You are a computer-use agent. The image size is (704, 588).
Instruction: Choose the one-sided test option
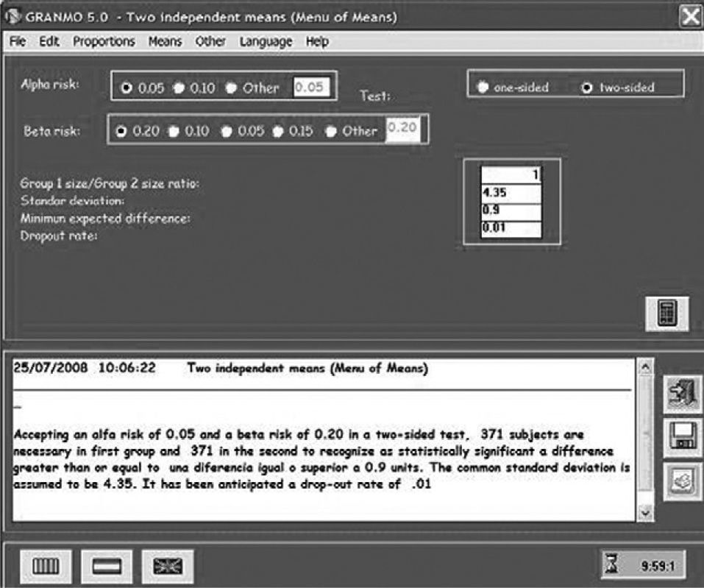point(483,87)
